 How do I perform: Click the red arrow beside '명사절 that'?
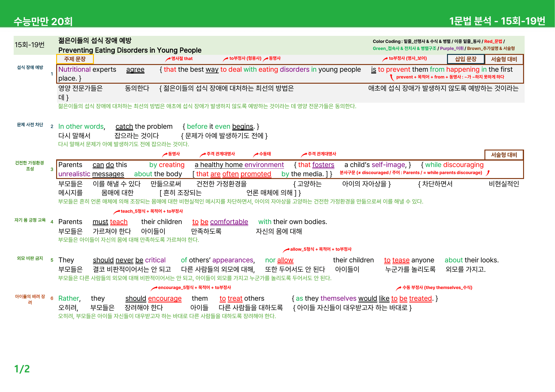168,59
